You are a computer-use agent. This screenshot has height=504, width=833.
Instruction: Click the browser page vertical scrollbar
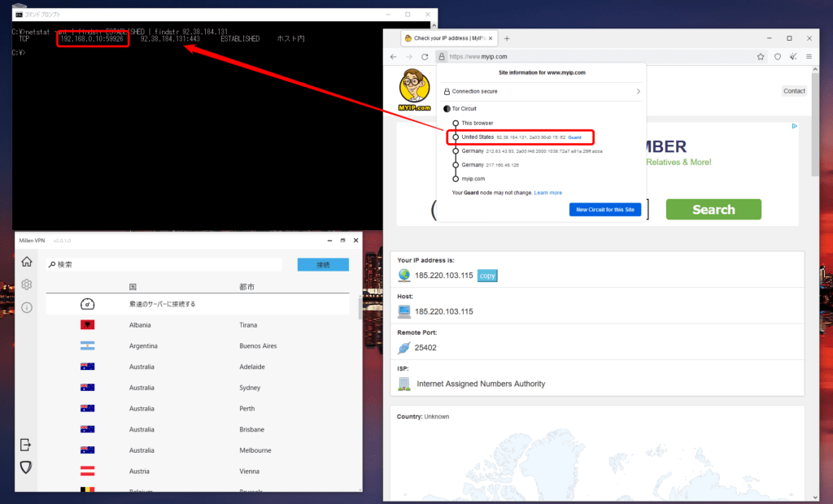coord(815,125)
